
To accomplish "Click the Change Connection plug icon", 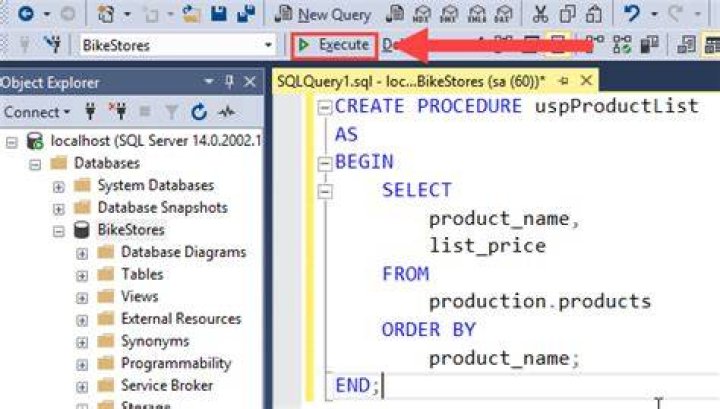I will click(53, 45).
